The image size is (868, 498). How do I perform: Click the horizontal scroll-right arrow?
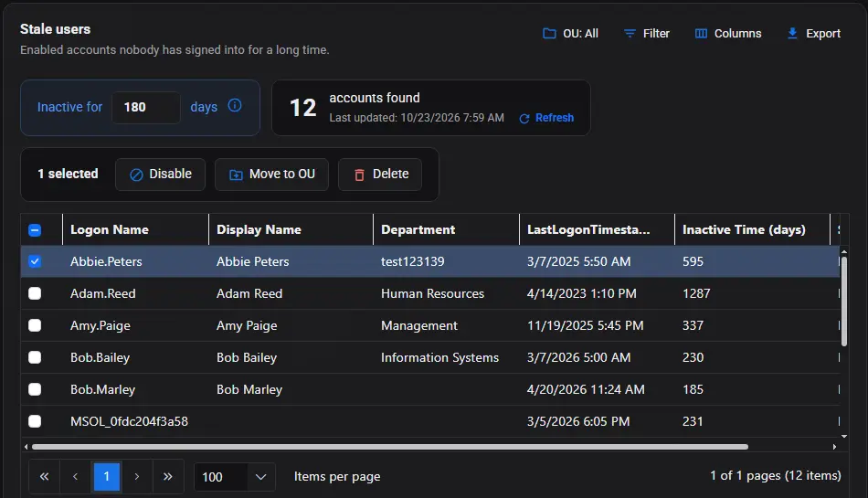click(x=834, y=447)
